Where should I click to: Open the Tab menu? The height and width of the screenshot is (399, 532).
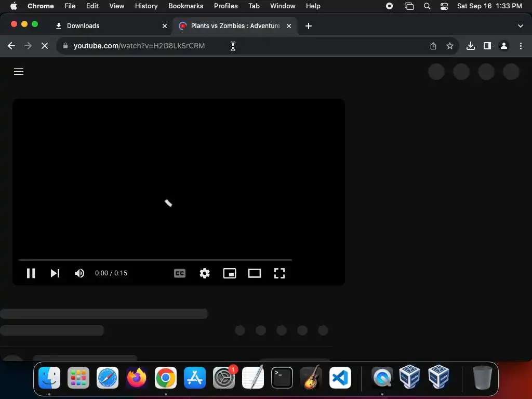click(x=254, y=6)
